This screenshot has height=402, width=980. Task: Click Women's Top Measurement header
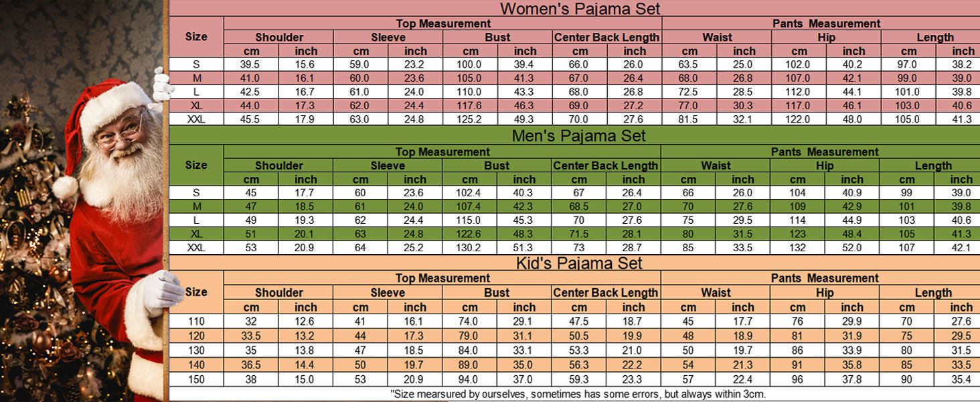pyautogui.click(x=442, y=24)
